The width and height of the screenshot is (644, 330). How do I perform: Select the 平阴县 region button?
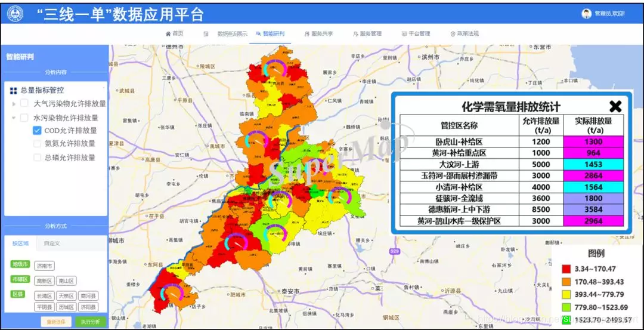click(44, 307)
